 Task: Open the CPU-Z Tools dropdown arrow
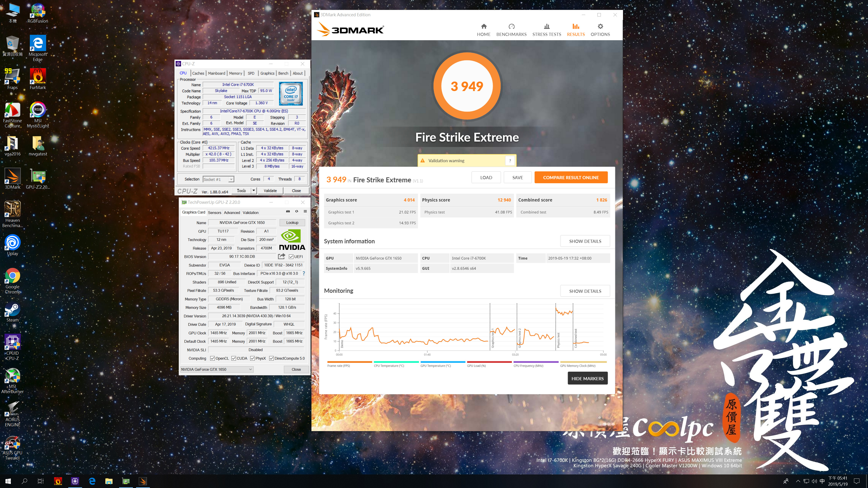pyautogui.click(x=254, y=191)
